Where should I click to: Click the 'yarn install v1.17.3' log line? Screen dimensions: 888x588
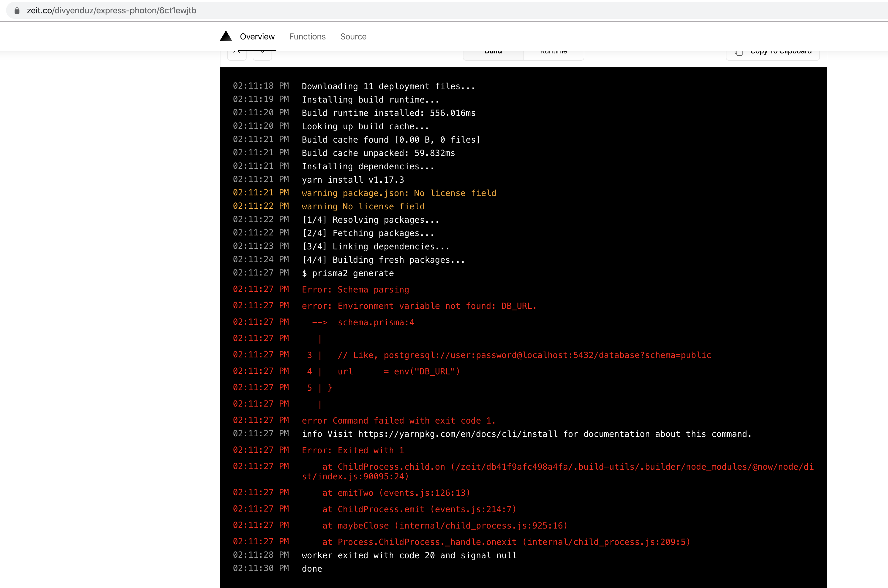coord(352,180)
